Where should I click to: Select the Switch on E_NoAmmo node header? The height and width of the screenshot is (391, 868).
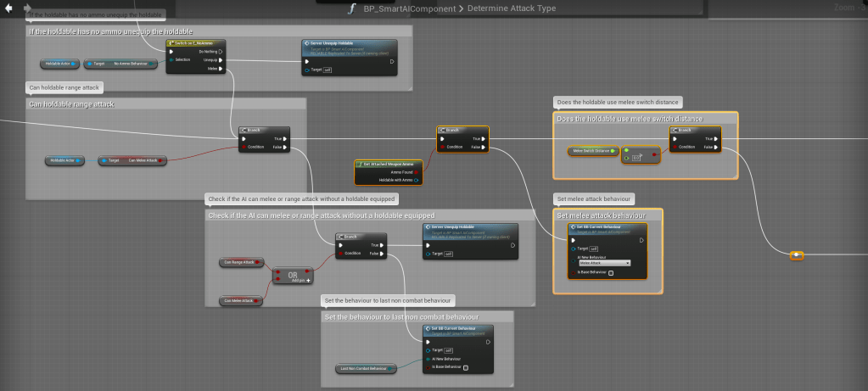pyautogui.click(x=195, y=42)
